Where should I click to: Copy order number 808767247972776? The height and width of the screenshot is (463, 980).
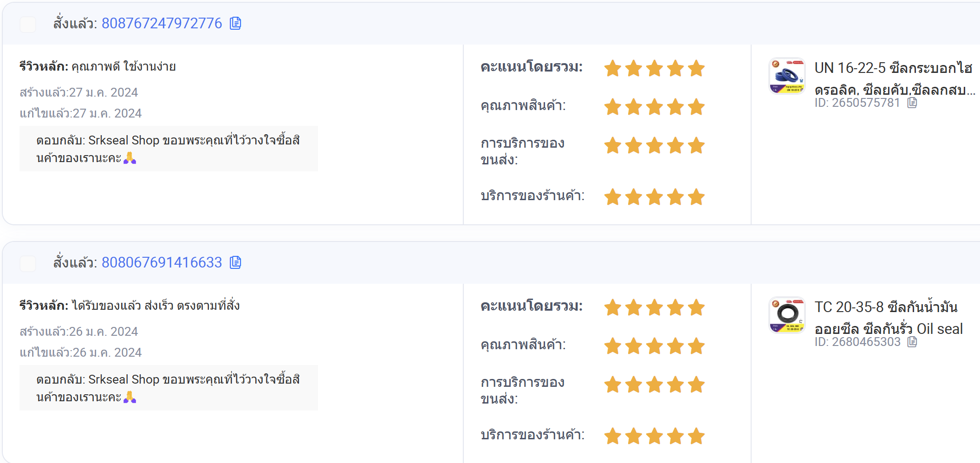click(235, 23)
